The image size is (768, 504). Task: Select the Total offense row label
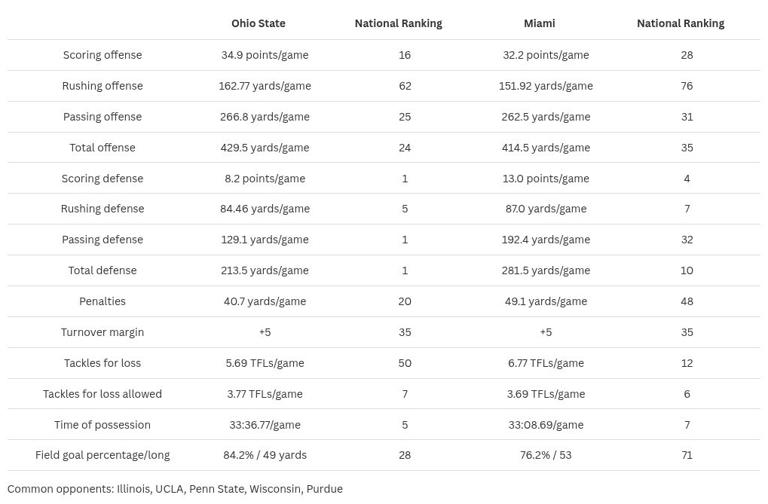102,148
